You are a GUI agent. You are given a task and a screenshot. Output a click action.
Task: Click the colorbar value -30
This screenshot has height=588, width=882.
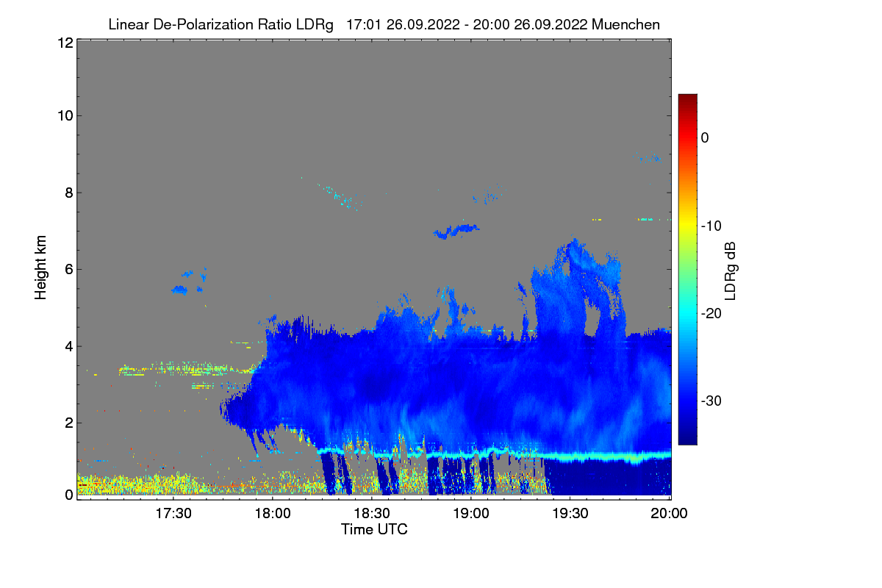(711, 401)
